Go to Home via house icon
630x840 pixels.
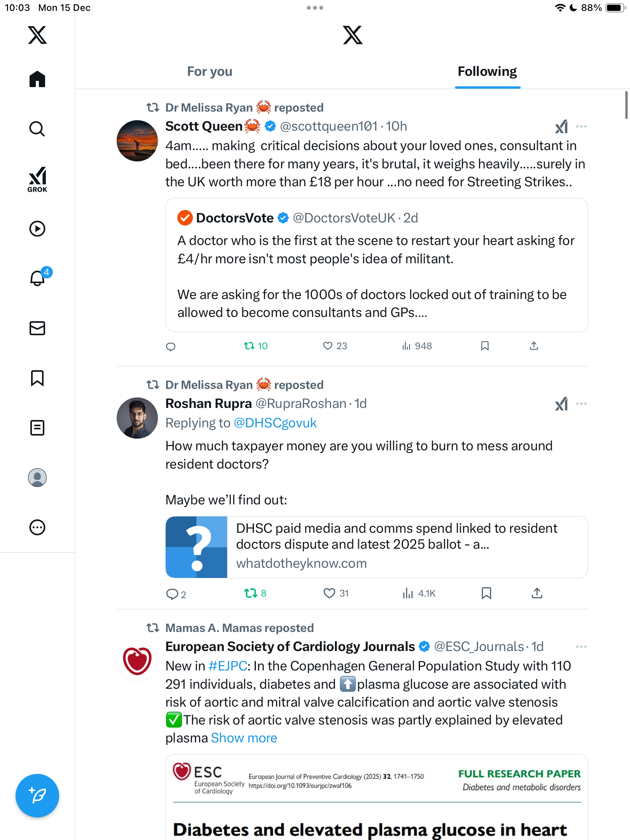click(x=37, y=79)
